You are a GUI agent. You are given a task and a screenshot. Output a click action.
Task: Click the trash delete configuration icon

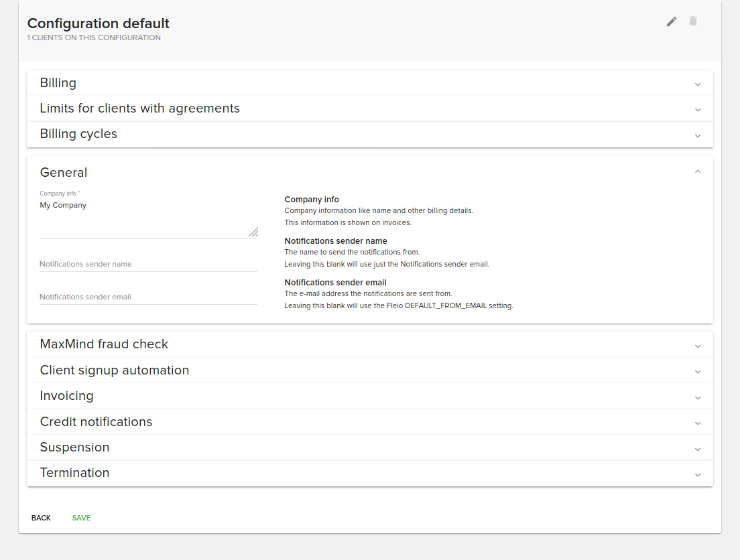693,21
